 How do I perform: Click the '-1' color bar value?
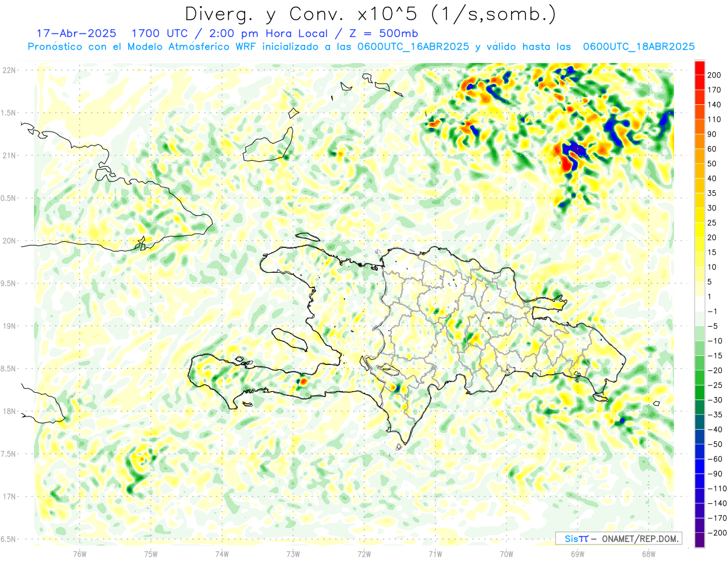(713, 312)
